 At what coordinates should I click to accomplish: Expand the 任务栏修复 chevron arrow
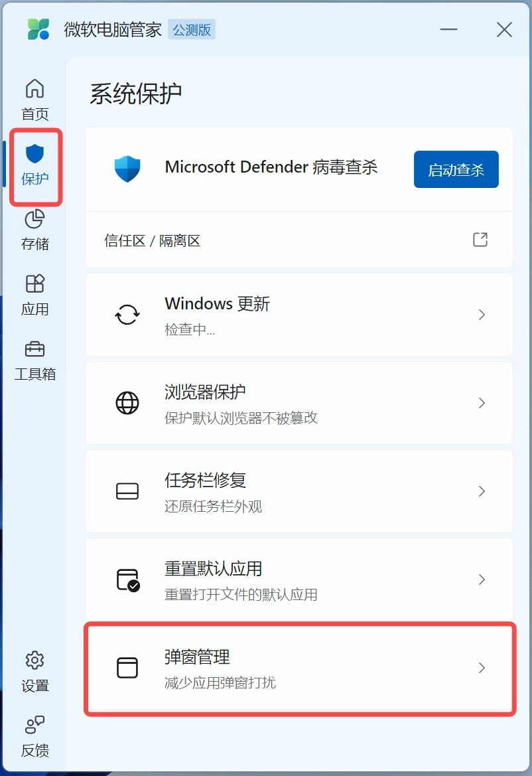click(482, 491)
